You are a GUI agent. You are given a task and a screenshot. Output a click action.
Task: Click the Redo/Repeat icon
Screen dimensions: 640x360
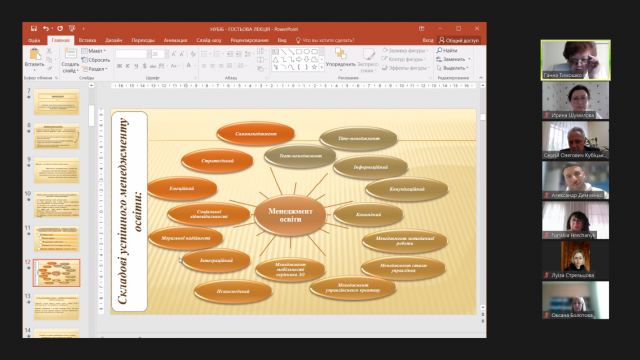tap(60, 29)
